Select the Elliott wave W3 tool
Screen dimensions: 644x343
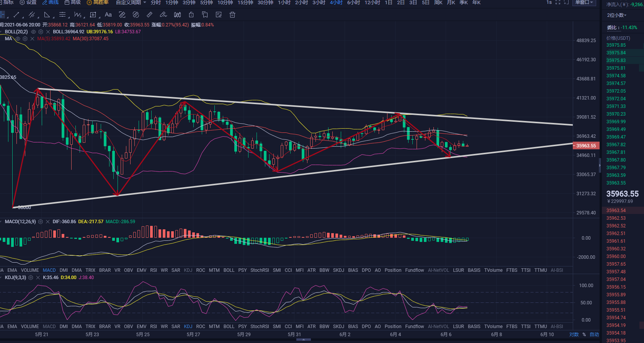click(77, 15)
